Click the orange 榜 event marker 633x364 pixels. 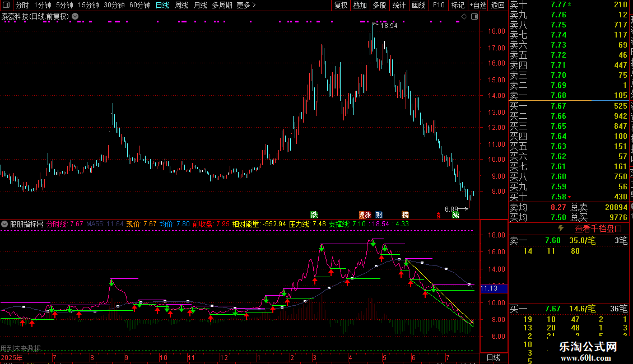[406, 214]
